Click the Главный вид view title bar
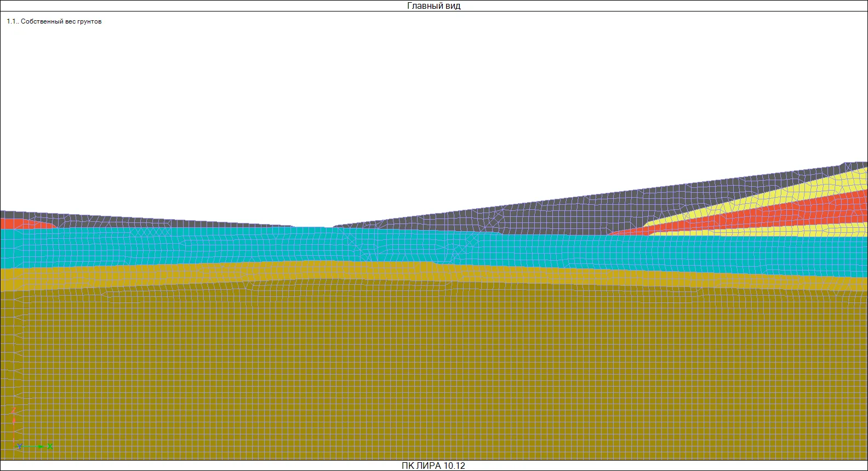Image resolution: width=868 pixels, height=471 pixels. (x=433, y=6)
